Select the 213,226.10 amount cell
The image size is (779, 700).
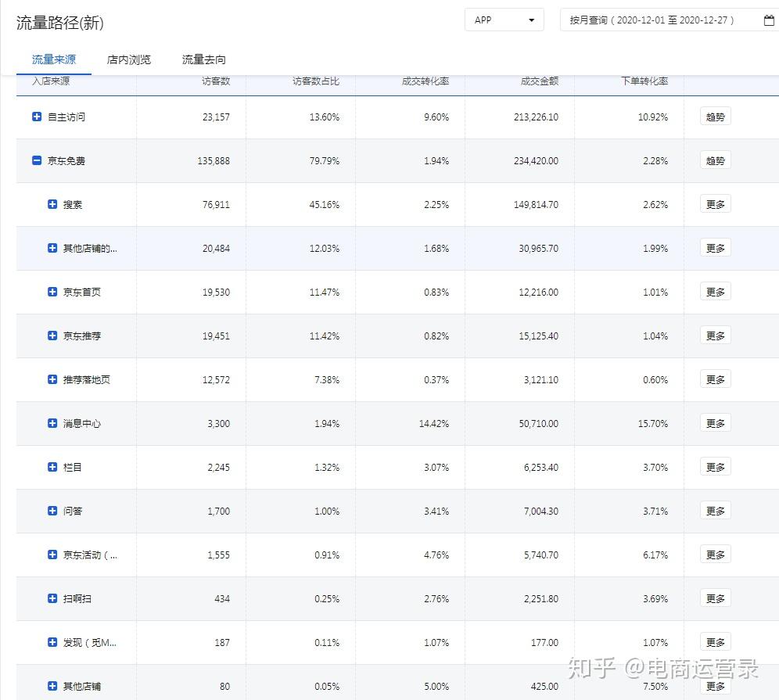click(536, 117)
